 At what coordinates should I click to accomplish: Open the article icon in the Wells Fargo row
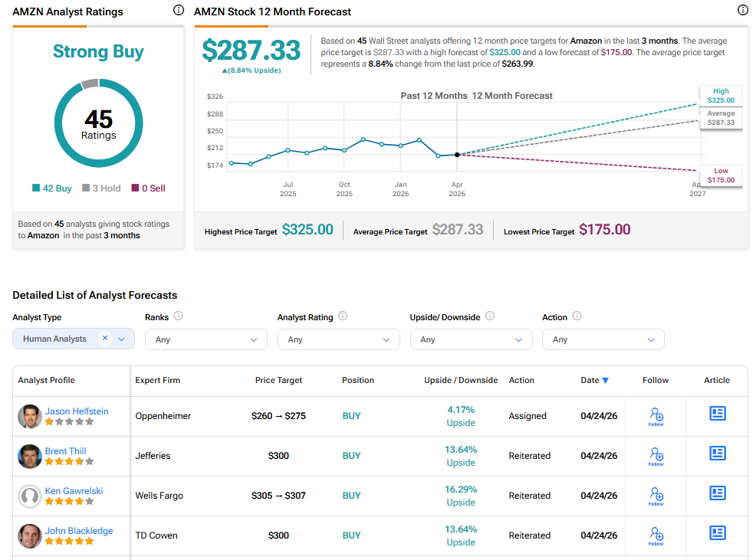[717, 493]
